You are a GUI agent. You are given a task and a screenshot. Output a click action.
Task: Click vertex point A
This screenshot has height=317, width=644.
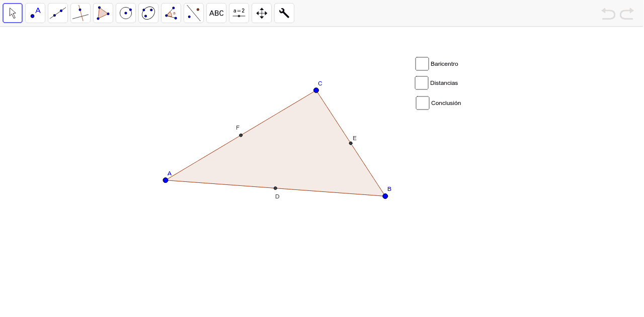[x=166, y=180]
